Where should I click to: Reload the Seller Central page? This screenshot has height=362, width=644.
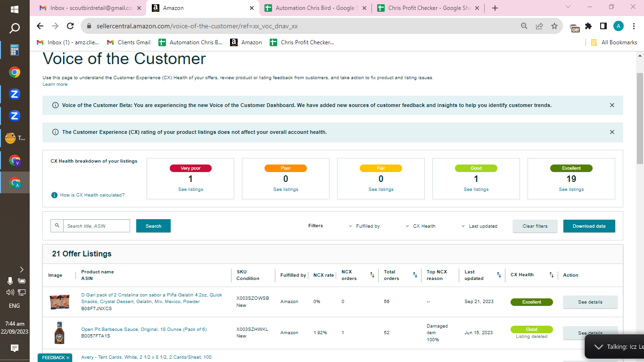point(70,26)
